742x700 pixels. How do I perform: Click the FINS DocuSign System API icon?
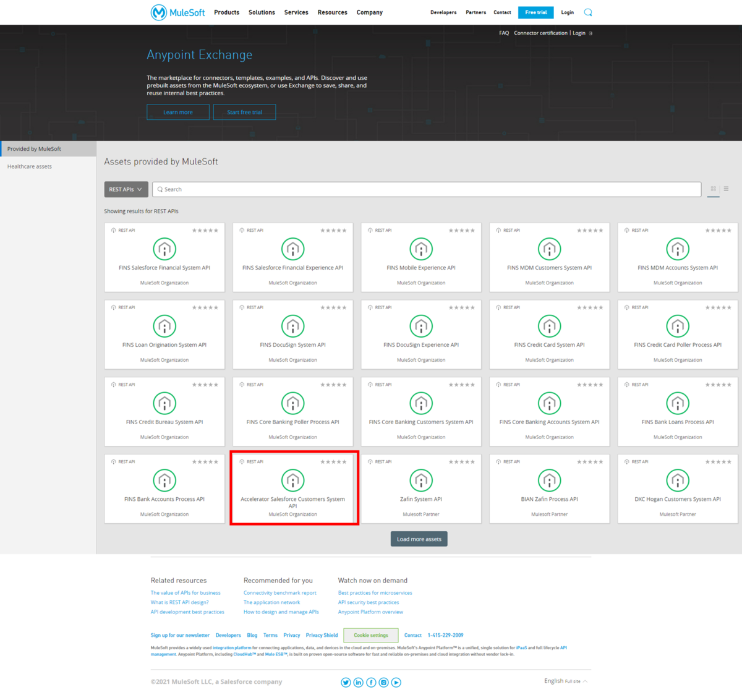[293, 327]
